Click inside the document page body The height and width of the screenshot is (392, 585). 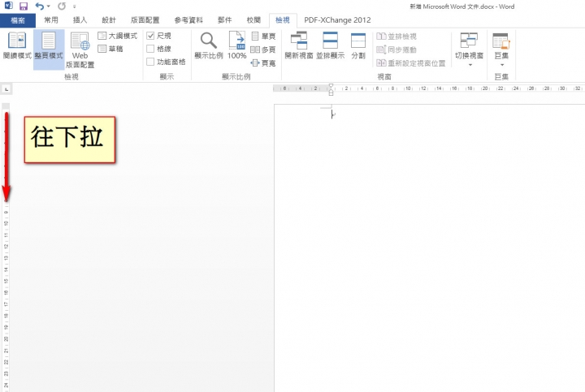click(x=429, y=248)
